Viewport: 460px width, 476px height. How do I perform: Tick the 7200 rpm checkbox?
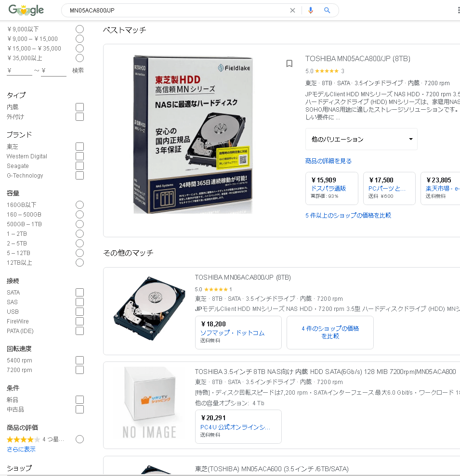79,370
